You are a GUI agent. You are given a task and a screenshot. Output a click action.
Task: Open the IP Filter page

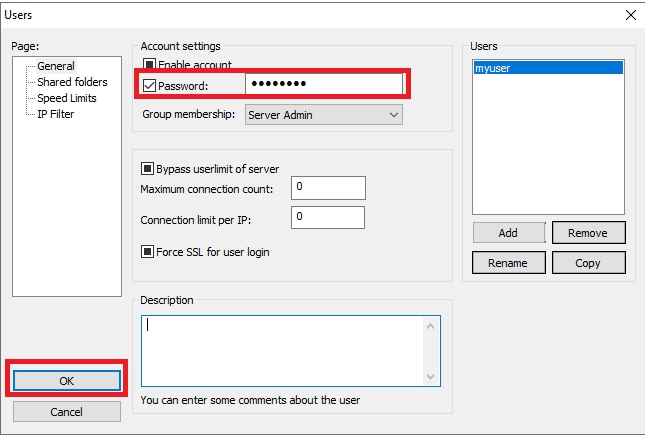coord(56,114)
